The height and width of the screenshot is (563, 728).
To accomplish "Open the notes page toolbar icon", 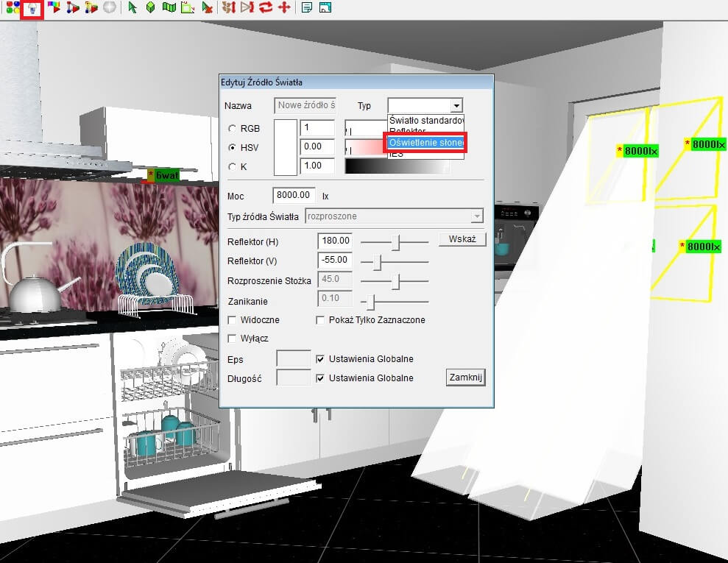I will tap(307, 8).
